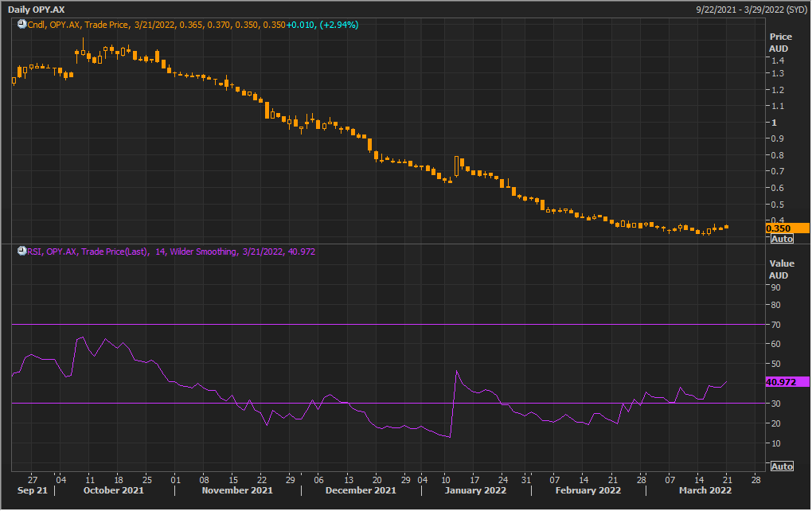Click the Value AUD axis title
812x511 pixels.
coord(782,269)
